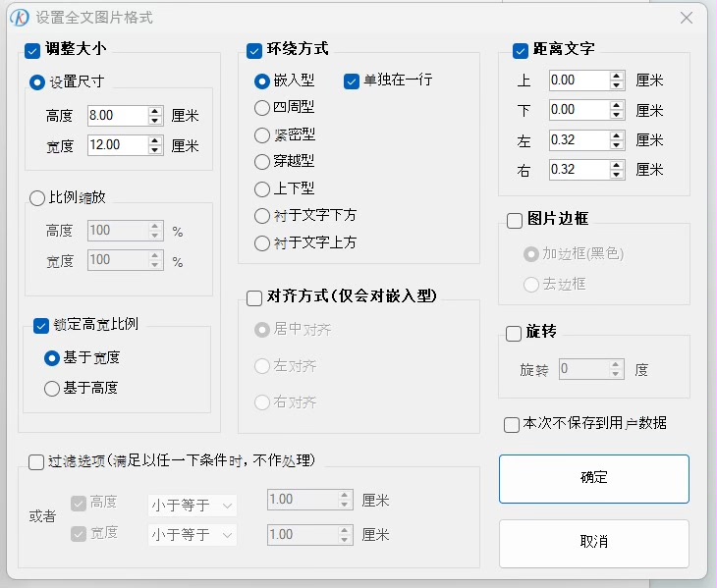Click the app logo icon in title bar

point(20,18)
